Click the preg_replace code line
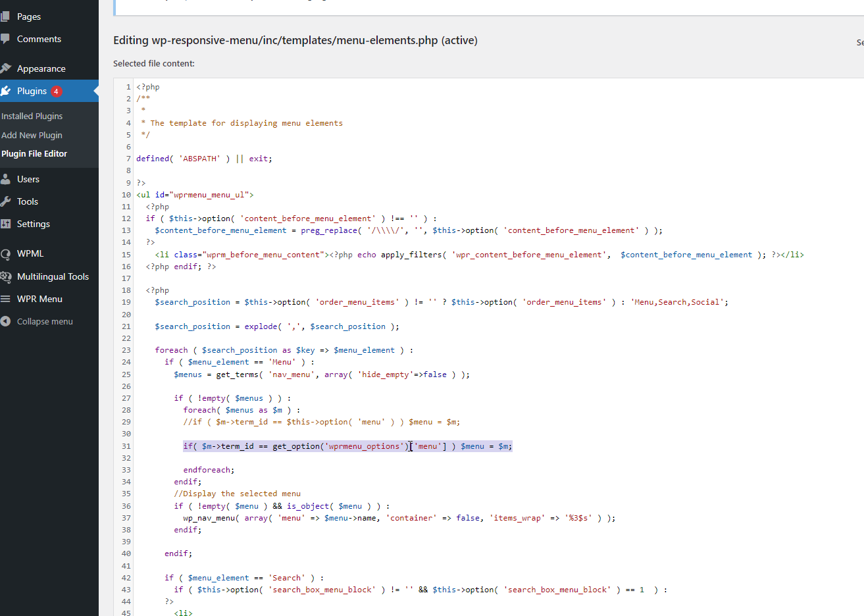 point(409,230)
